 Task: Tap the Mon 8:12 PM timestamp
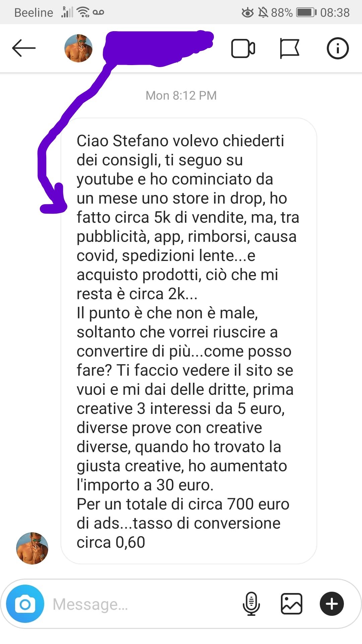pyautogui.click(x=181, y=96)
